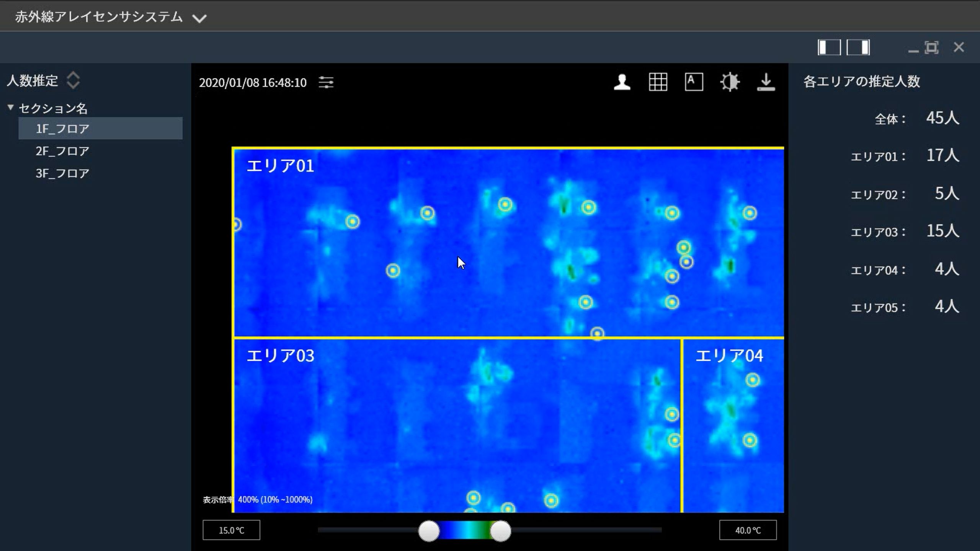Screen dimensions: 980x551
Task: Click the download icon
Action: pos(766,82)
